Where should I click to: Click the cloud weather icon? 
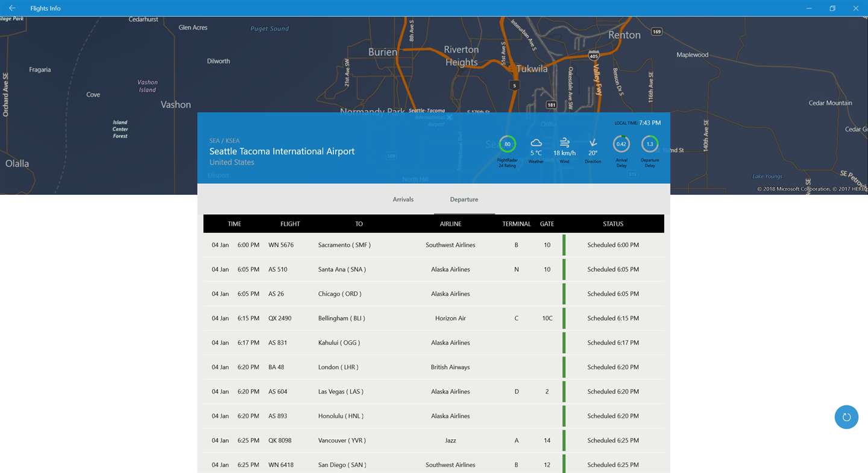pyautogui.click(x=536, y=143)
